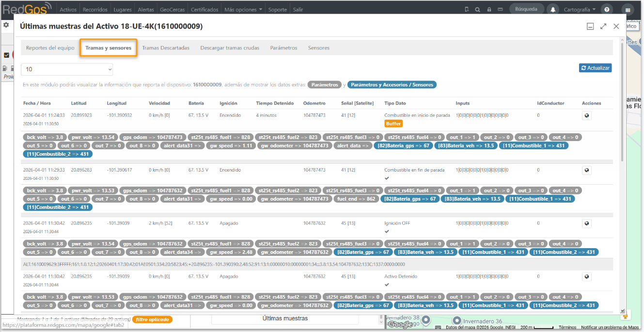Click the Salir link
The height and width of the screenshot is (332, 644).
pyautogui.click(x=298, y=9)
